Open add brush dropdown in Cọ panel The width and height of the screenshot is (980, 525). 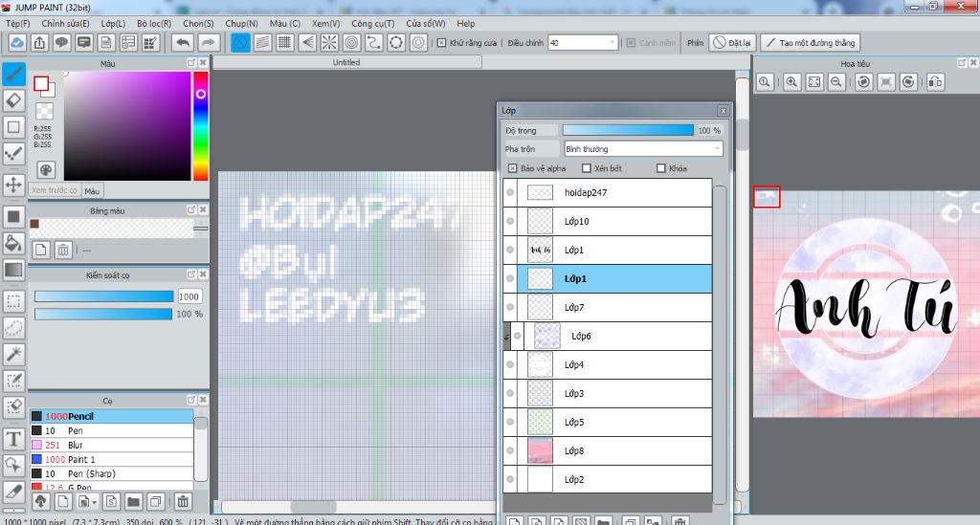[x=88, y=501]
